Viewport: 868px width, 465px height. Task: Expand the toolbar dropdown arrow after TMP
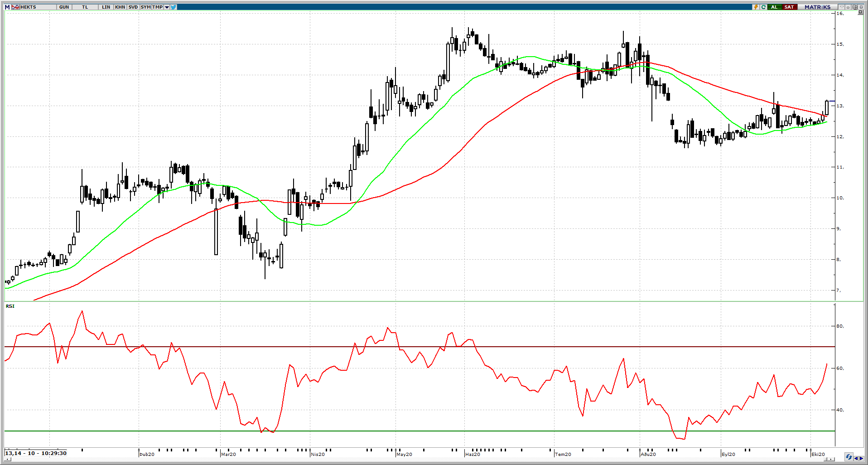[167, 7]
